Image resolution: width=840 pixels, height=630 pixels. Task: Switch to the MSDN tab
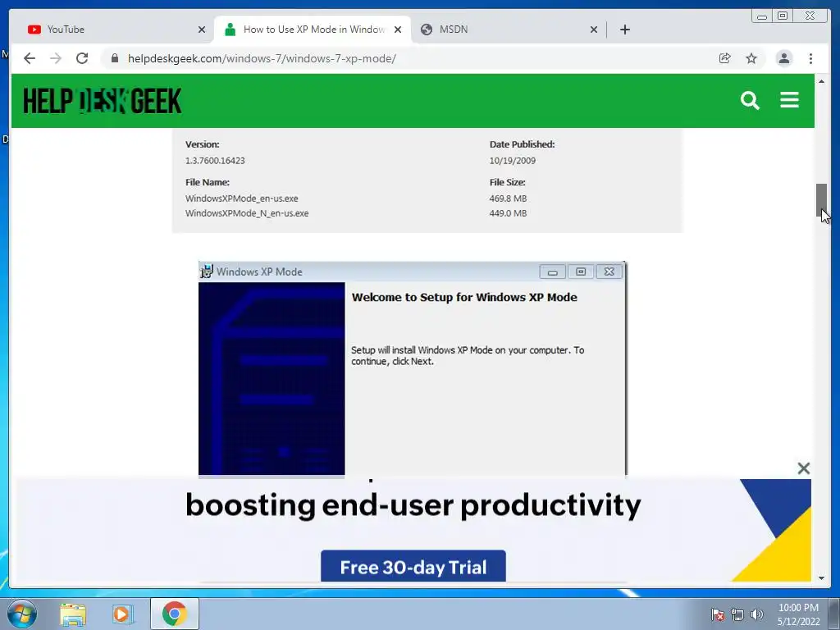tap(509, 30)
